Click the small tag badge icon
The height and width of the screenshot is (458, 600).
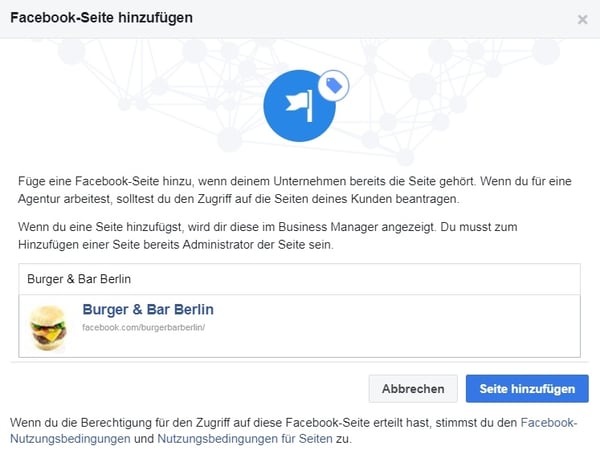point(333,86)
